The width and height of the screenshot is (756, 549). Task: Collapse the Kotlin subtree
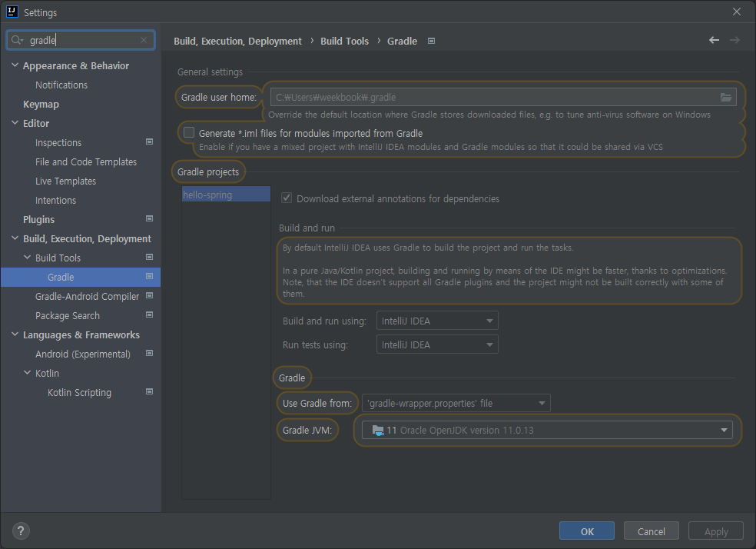tap(27, 373)
